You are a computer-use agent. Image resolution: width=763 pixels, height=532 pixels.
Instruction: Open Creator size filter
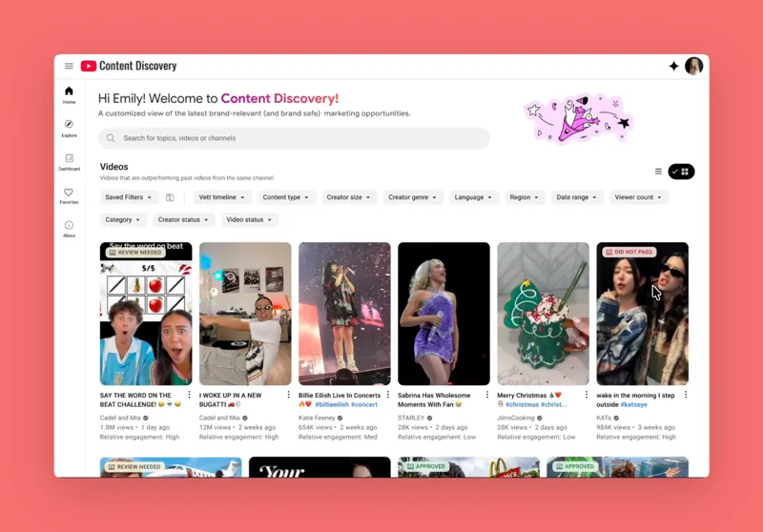point(348,197)
